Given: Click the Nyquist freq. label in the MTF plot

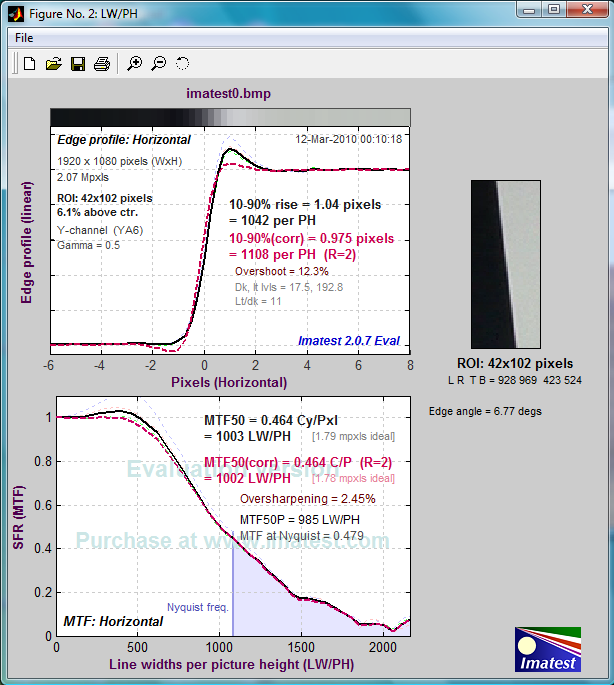Looking at the screenshot, I should click(197, 607).
